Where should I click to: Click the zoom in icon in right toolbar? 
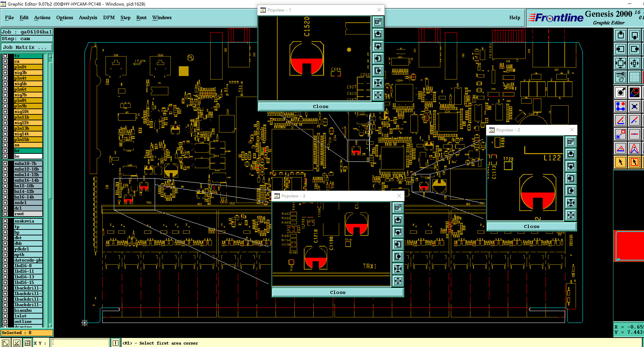coord(621,63)
